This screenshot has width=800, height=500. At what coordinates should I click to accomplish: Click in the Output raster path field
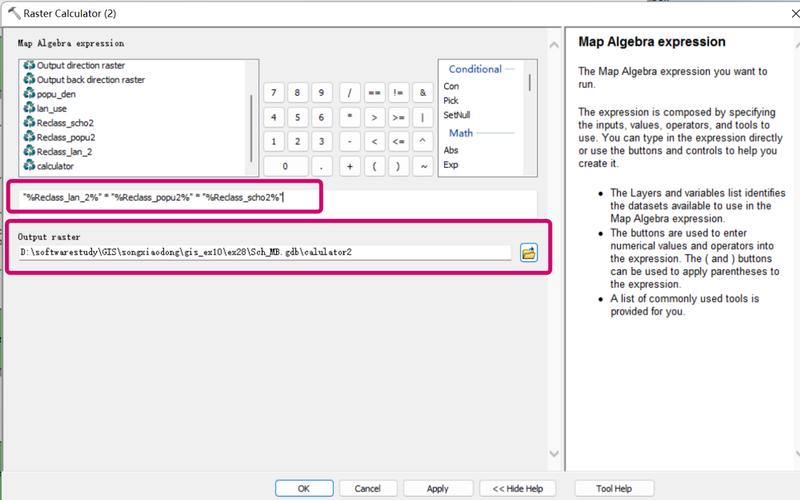[265, 252]
